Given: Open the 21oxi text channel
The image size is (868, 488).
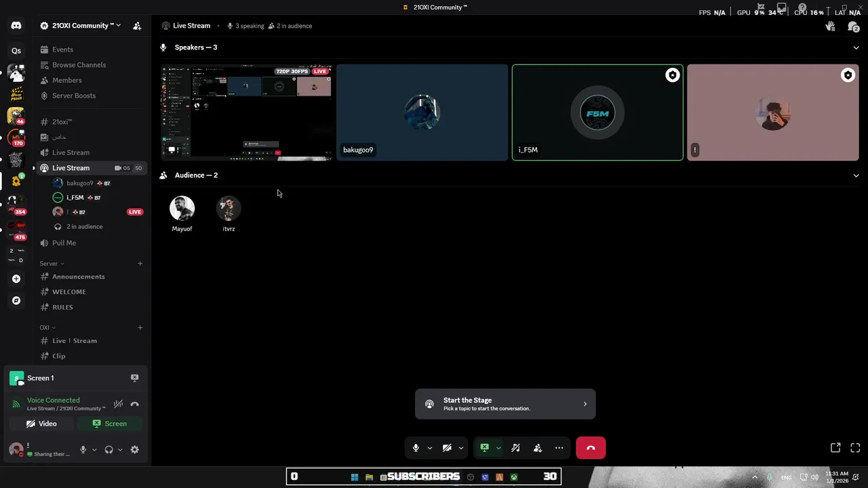Looking at the screenshot, I should pos(90,122).
